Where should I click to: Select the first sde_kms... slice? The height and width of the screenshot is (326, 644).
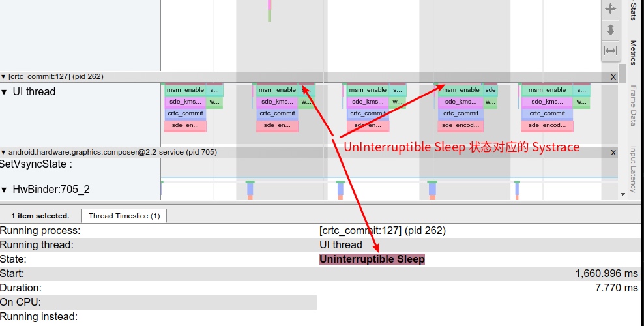[185, 102]
